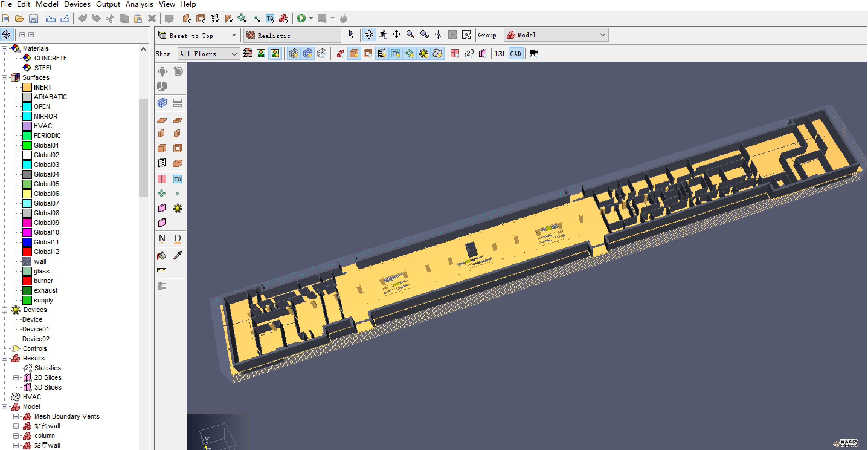This screenshot has width=868, height=450.
Task: Open the Analysis menu
Action: tap(139, 4)
